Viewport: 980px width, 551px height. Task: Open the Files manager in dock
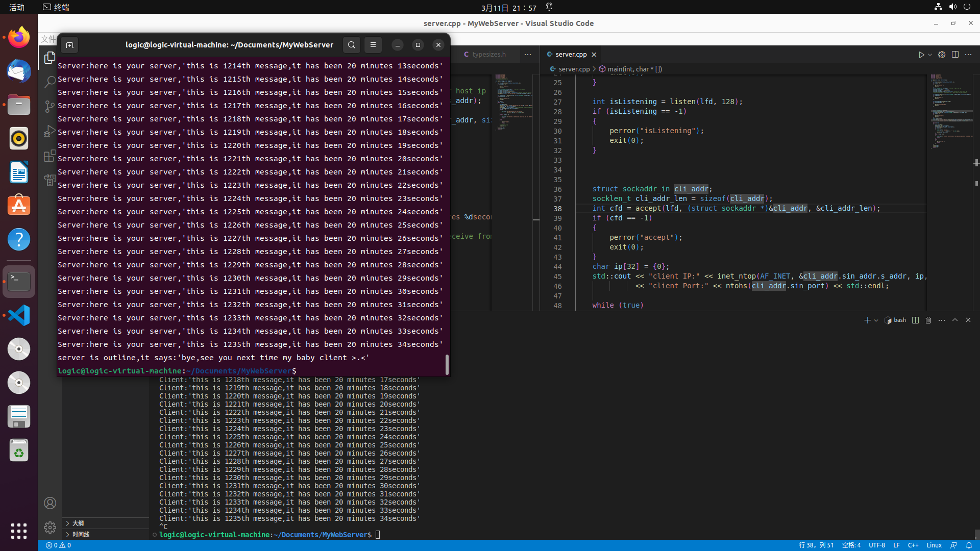coord(19,105)
